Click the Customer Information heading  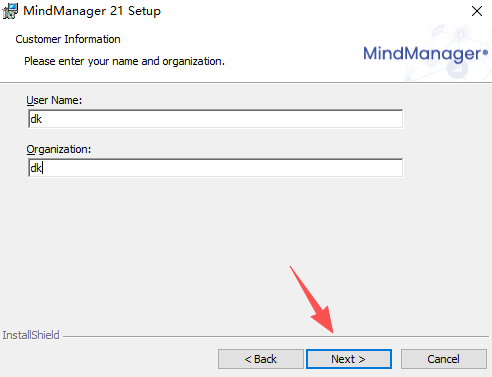coord(68,39)
